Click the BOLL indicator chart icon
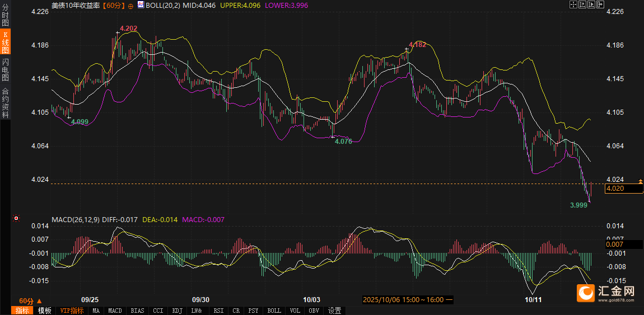This screenshot has height=315, width=644. pyautogui.click(x=141, y=5)
